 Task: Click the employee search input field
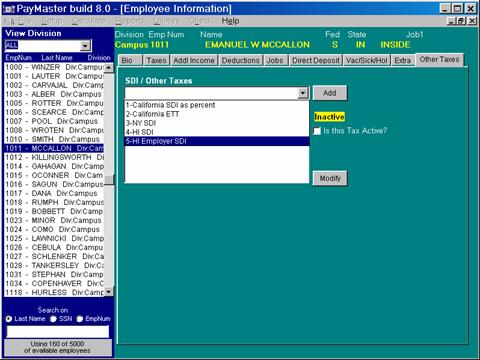58,332
